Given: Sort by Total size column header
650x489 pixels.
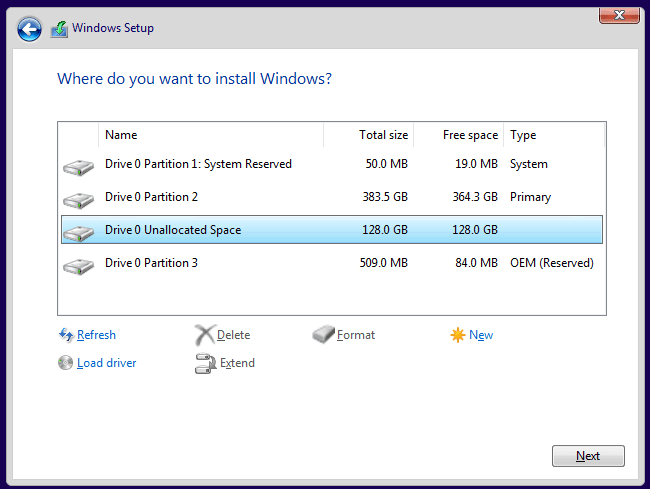Looking at the screenshot, I should pos(383,135).
